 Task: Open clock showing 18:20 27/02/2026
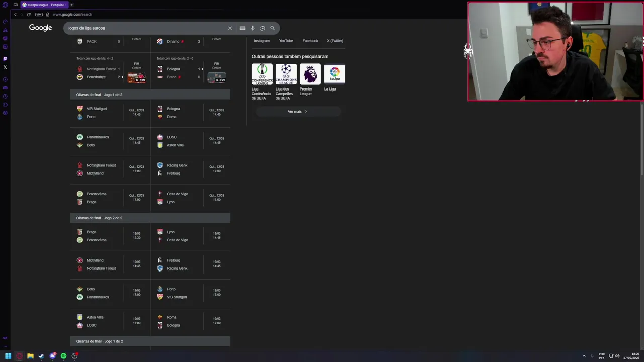coord(632,356)
